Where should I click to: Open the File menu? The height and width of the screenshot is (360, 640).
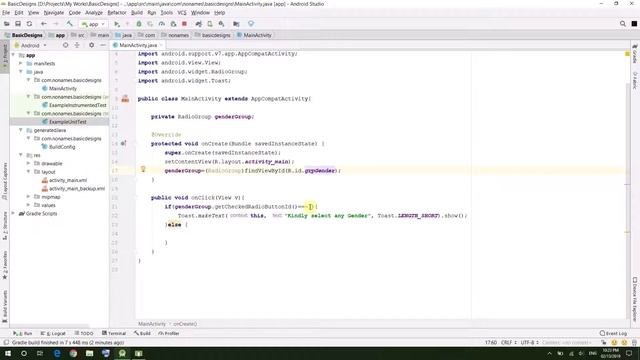(x=6, y=13)
